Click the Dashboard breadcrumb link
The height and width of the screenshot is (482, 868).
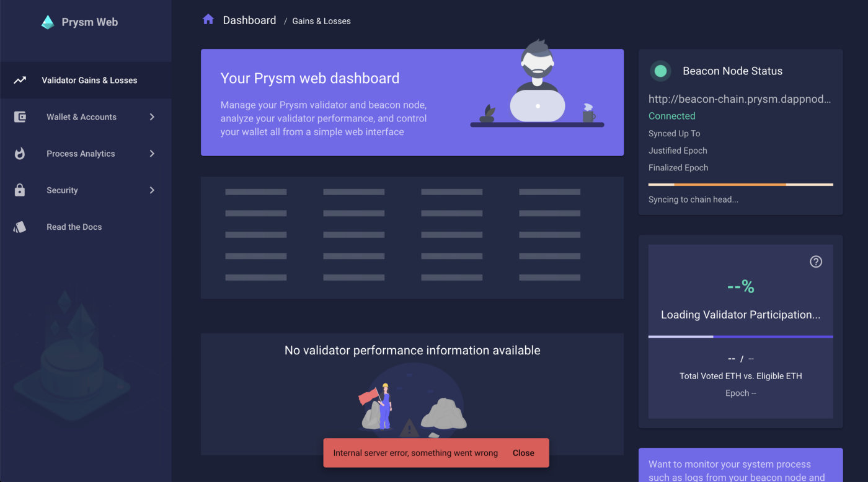(249, 20)
